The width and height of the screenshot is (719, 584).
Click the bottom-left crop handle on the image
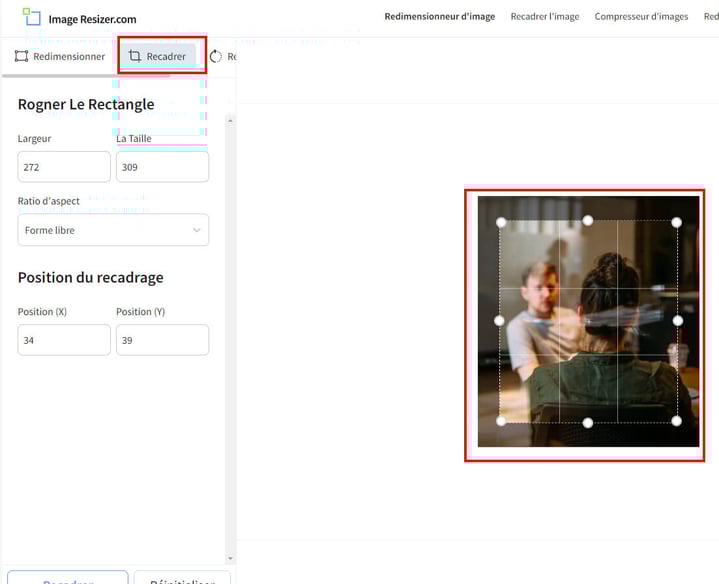[x=500, y=421]
